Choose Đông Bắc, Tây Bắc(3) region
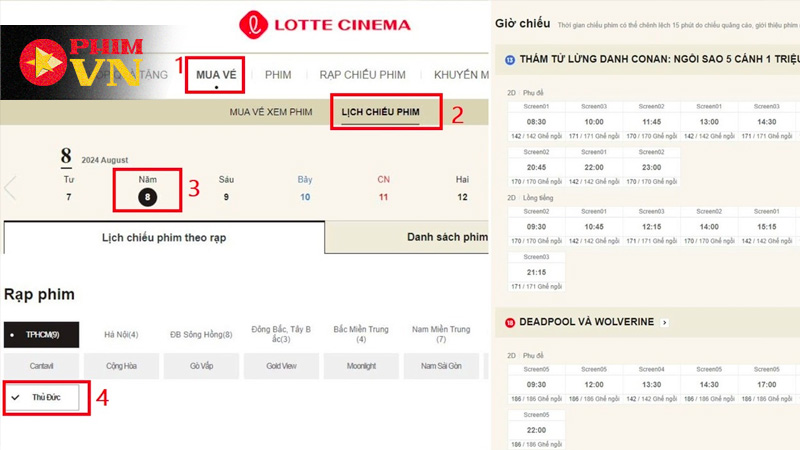Screen dimensions: 800x450 pos(281,334)
